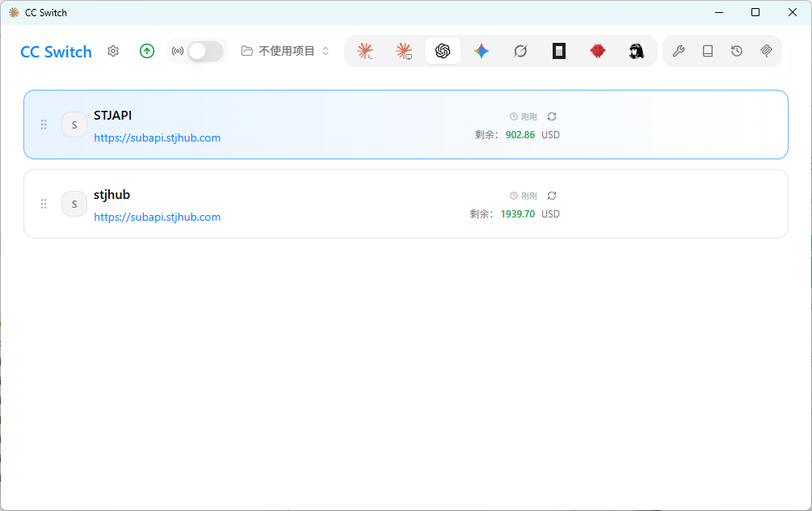The width and height of the screenshot is (812, 511).
Task: Open the stjhub subapi.stjhub.com link
Action: click(x=157, y=217)
